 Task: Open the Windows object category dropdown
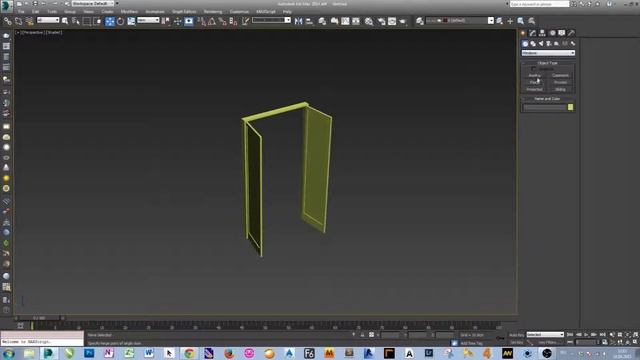click(548, 53)
